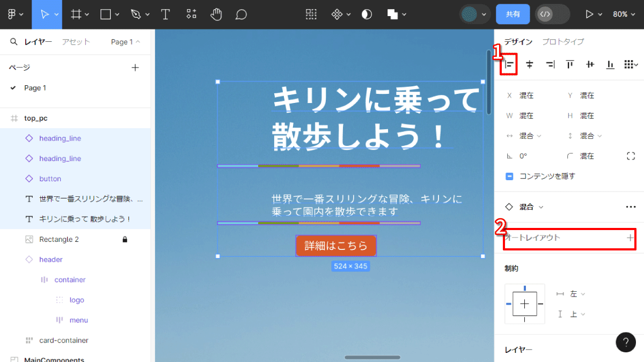Align selection left
Screen dimensions: 644x362
click(509, 65)
